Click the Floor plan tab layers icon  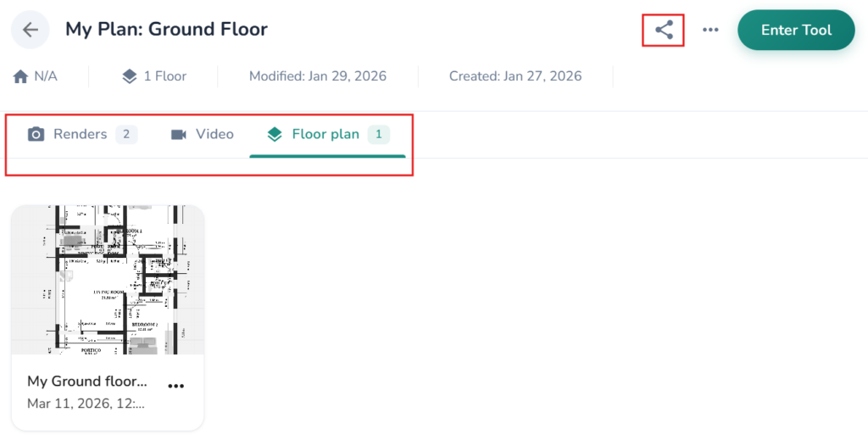pyautogui.click(x=275, y=135)
